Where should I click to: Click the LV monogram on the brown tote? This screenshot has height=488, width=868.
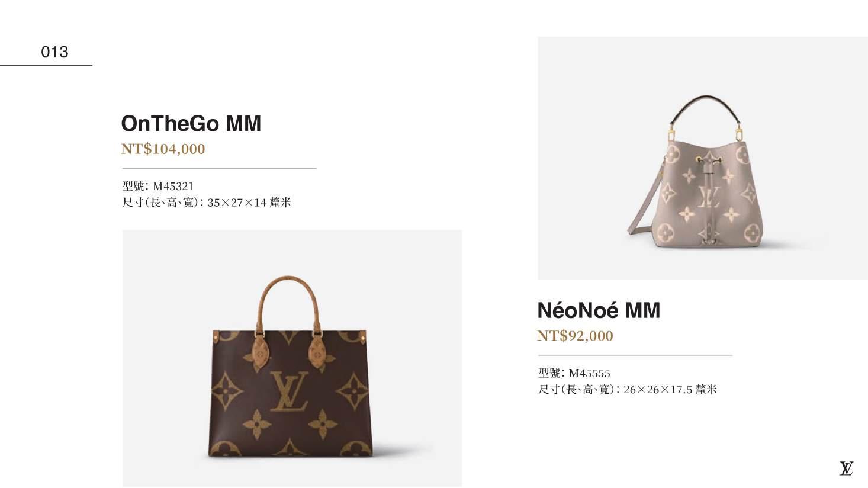289,391
